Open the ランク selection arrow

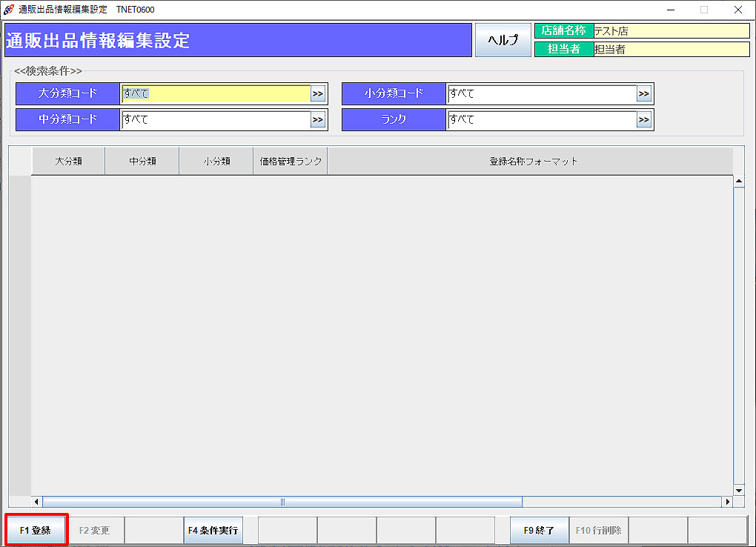coord(643,120)
